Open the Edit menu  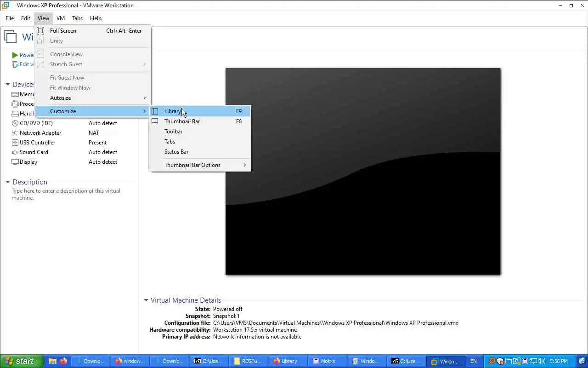[x=26, y=18]
